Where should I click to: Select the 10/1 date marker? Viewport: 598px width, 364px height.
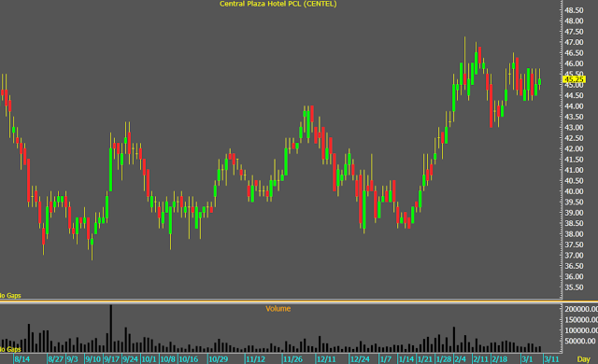149,359
